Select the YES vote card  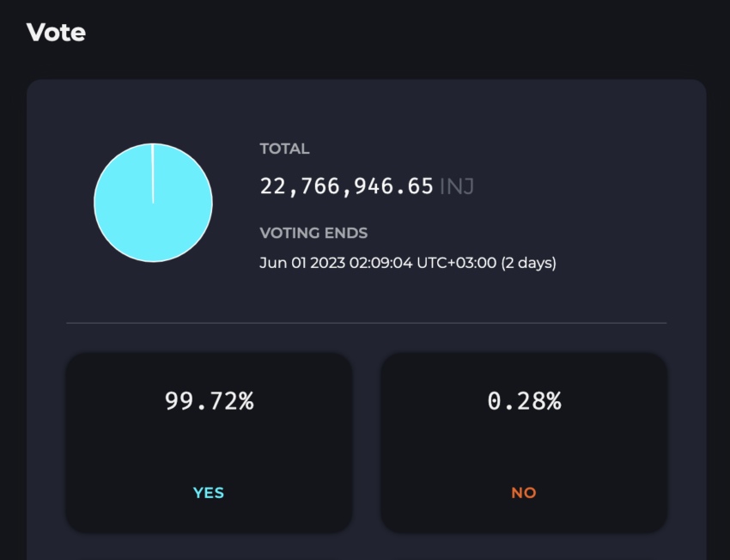coord(209,442)
